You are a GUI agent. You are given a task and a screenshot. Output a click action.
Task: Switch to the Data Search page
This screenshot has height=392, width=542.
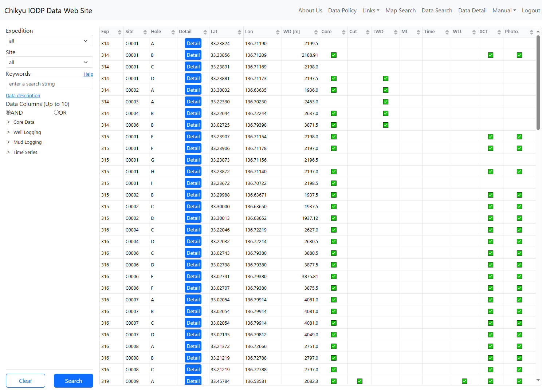[437, 11]
